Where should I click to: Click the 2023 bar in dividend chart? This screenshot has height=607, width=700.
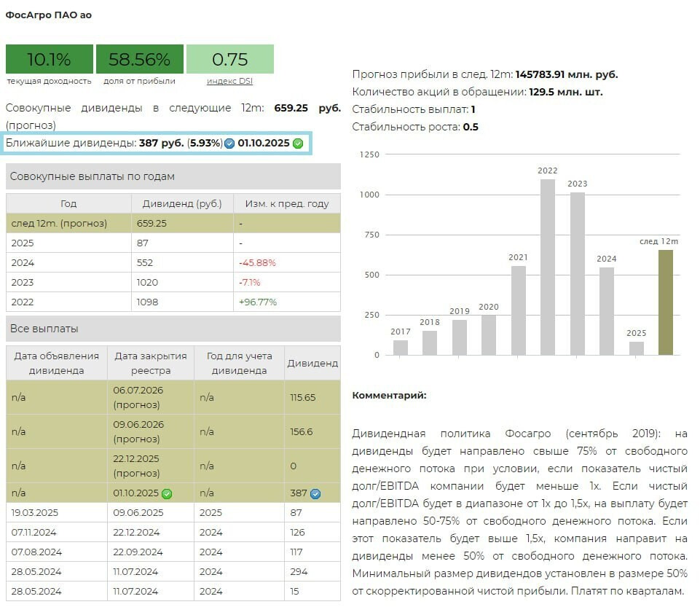[x=578, y=273]
